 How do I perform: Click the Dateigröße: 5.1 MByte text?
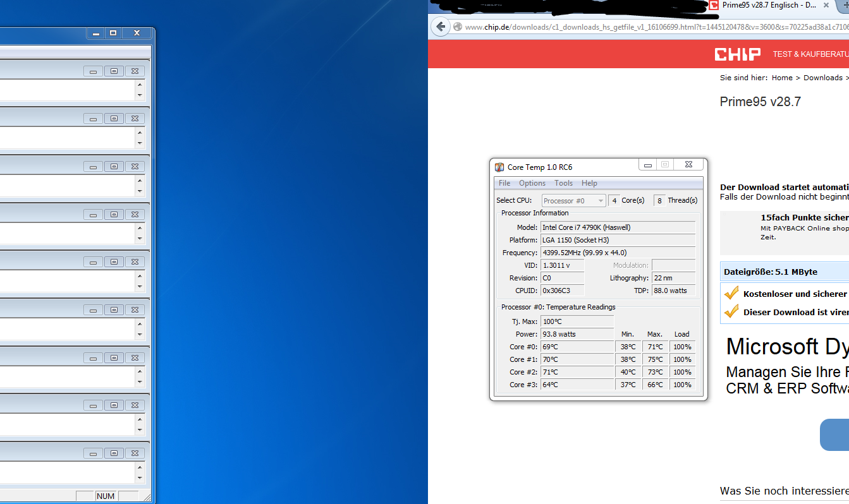[771, 272]
